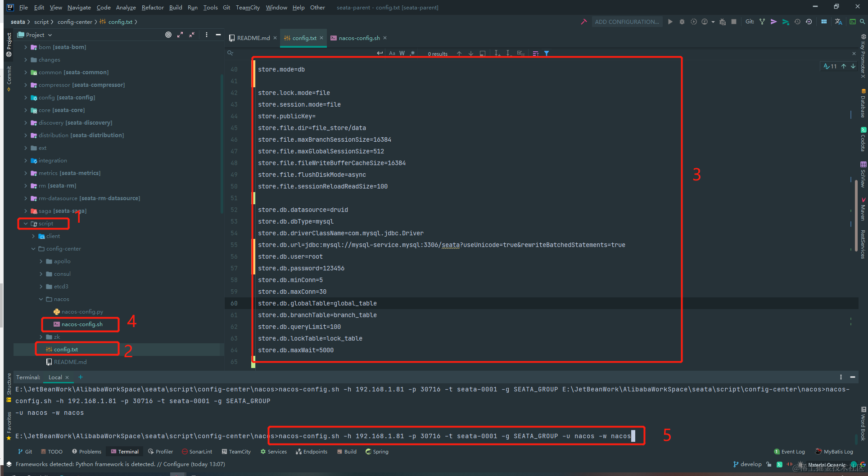The image size is (868, 476).
Task: Collapse the script folder
Action: pyautogui.click(x=26, y=223)
